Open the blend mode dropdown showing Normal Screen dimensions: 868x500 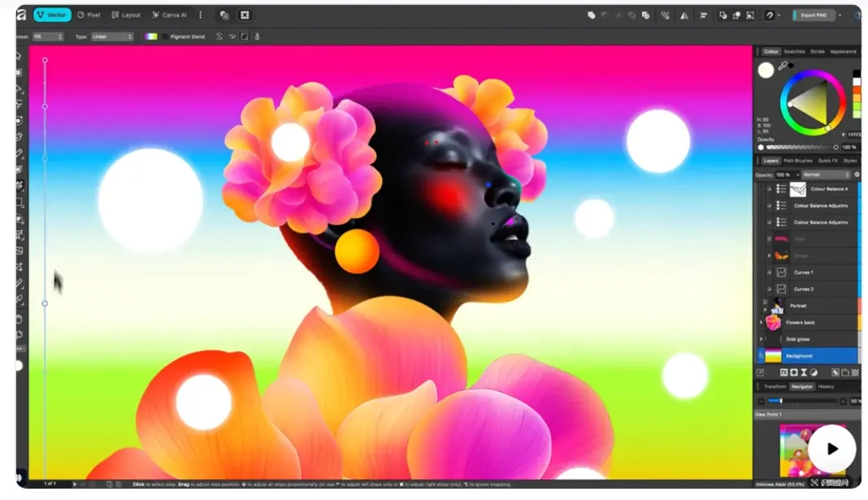point(826,175)
